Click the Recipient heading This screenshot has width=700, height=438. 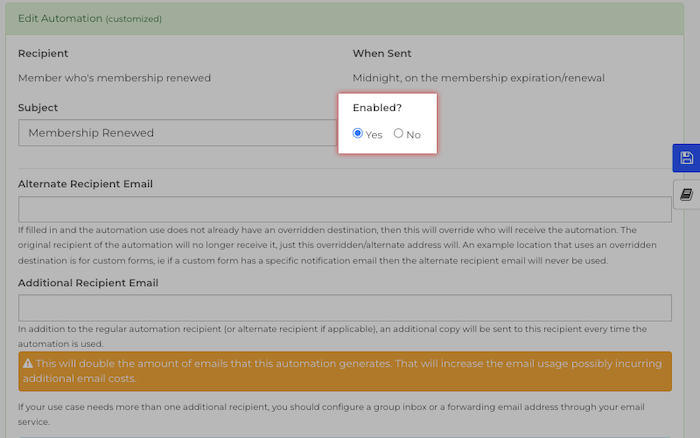coord(43,53)
